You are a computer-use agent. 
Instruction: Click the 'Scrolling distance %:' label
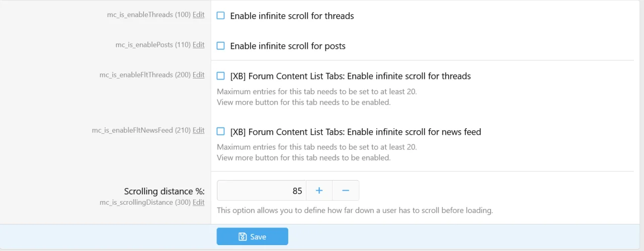pos(164,191)
